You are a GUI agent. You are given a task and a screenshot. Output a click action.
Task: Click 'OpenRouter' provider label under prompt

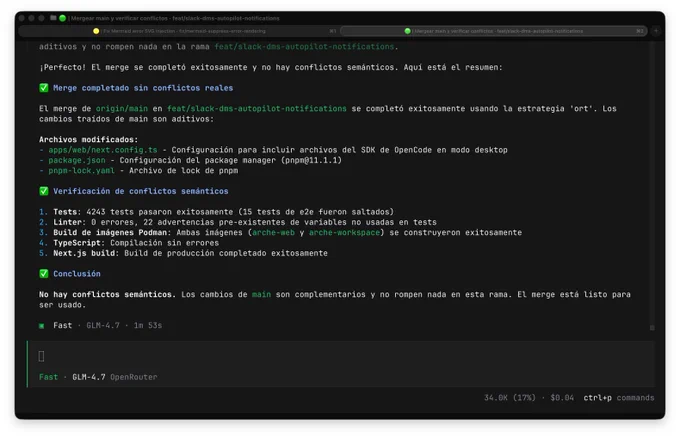pos(134,377)
